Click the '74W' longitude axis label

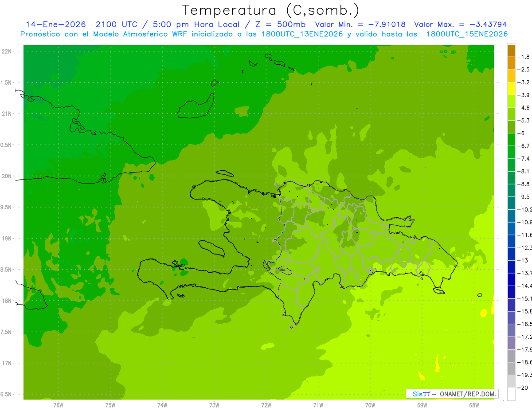click(162, 405)
